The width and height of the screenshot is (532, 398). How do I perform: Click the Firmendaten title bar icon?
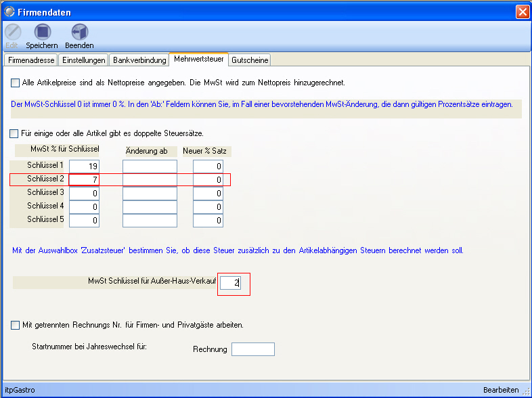pos(9,12)
